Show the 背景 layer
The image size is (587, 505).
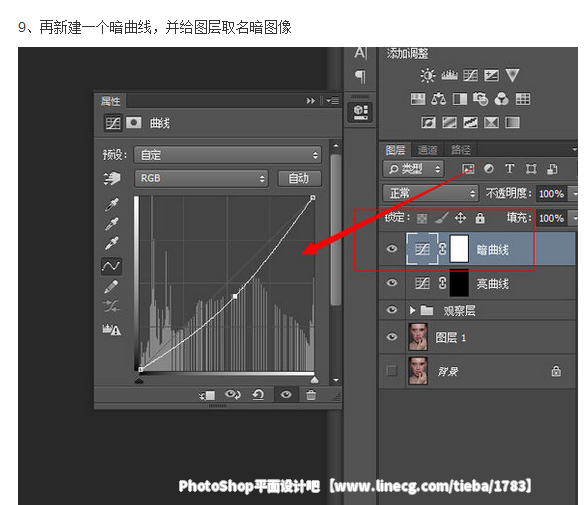pos(392,371)
